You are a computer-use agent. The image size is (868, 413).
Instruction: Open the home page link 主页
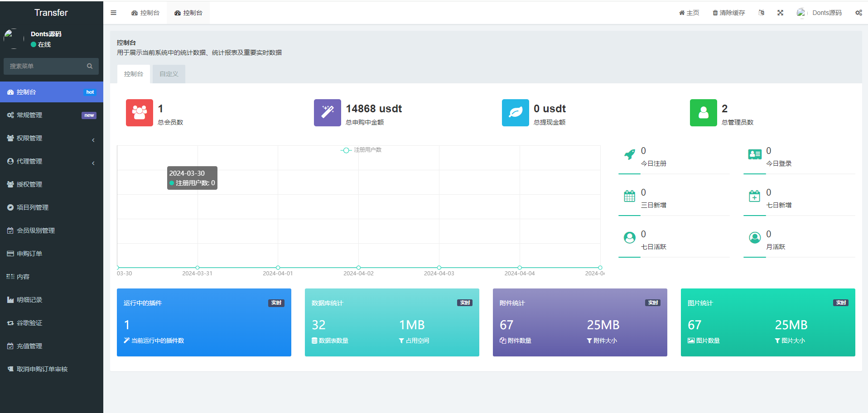click(689, 13)
